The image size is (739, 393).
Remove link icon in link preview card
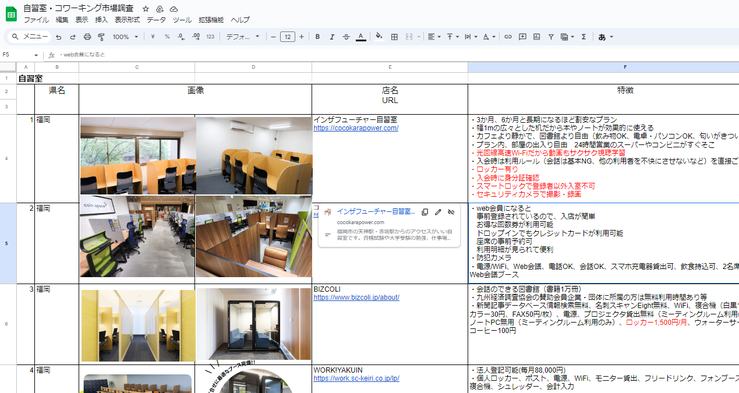pos(451,212)
